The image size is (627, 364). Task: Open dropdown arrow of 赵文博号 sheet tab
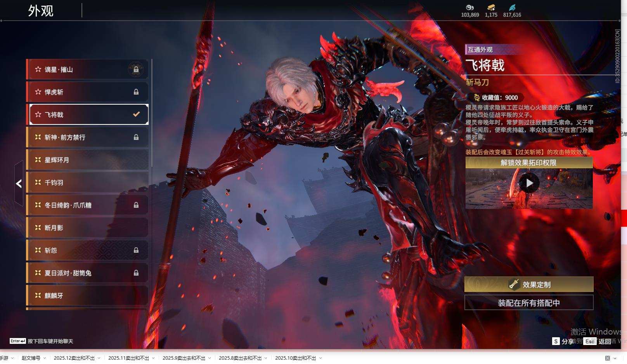click(x=45, y=358)
